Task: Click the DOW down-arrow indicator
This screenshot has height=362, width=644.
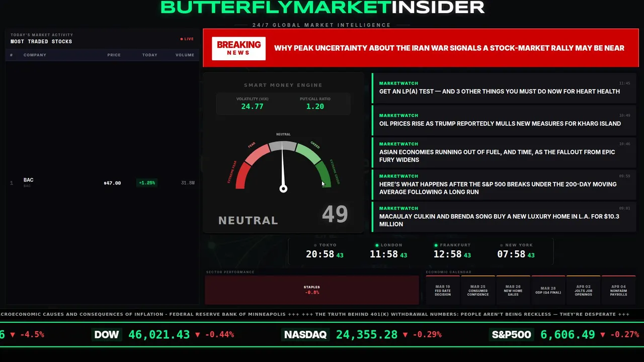Action: [x=197, y=335]
